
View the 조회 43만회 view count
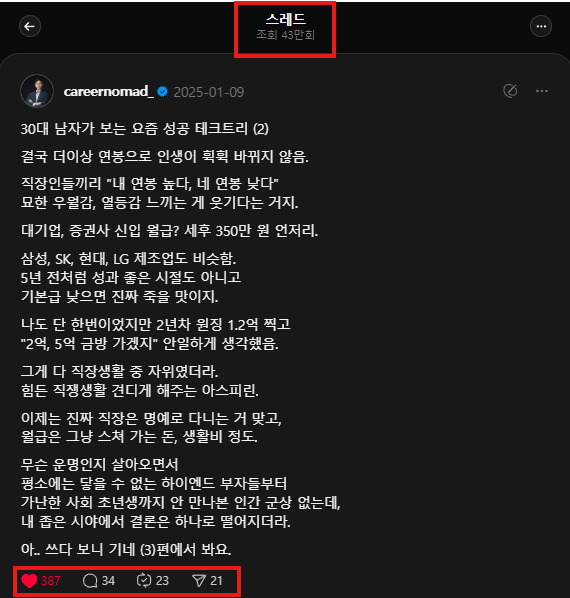point(285,35)
